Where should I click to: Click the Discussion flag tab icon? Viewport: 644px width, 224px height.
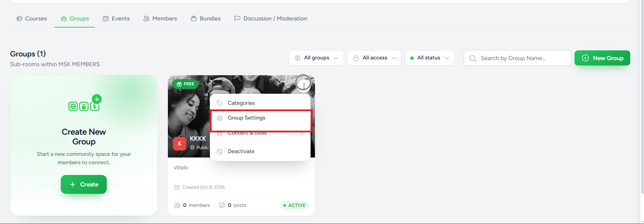[237, 18]
